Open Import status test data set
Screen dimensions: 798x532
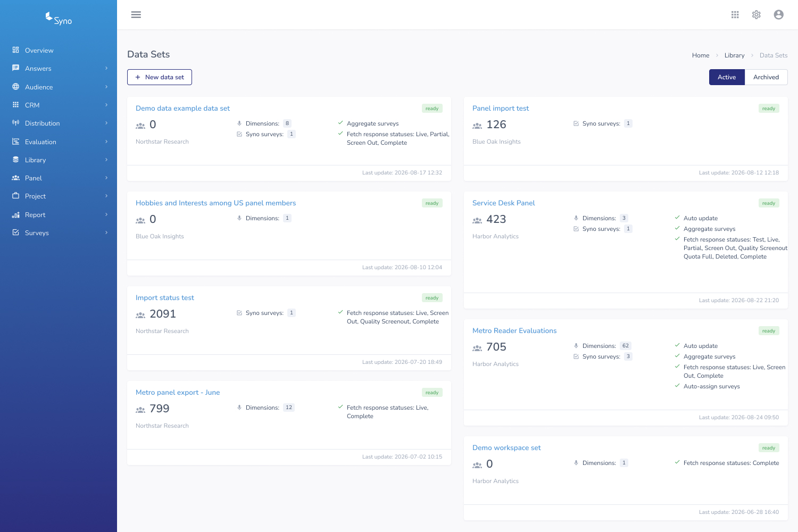click(x=165, y=297)
